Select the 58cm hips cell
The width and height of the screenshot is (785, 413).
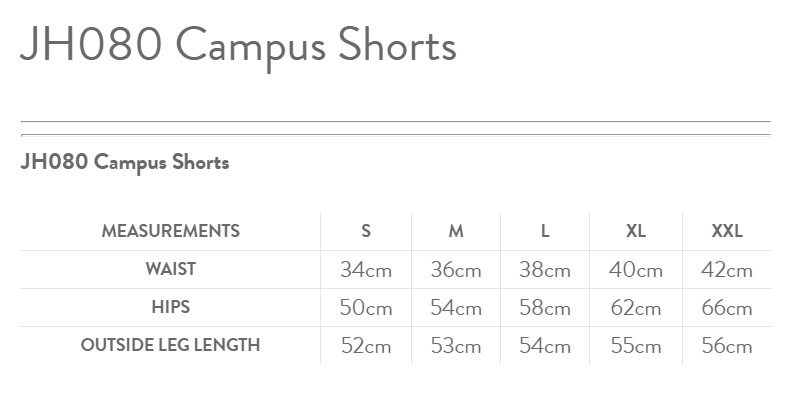click(x=545, y=308)
